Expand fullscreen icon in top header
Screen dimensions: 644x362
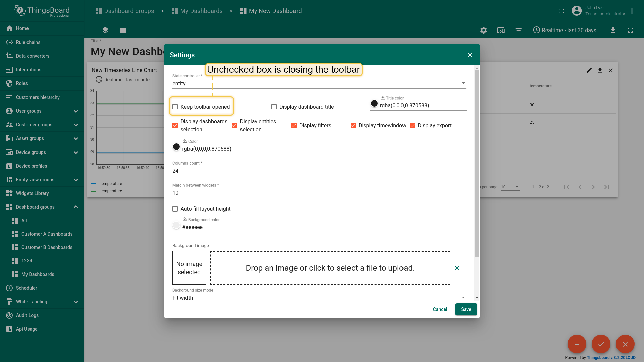click(561, 11)
